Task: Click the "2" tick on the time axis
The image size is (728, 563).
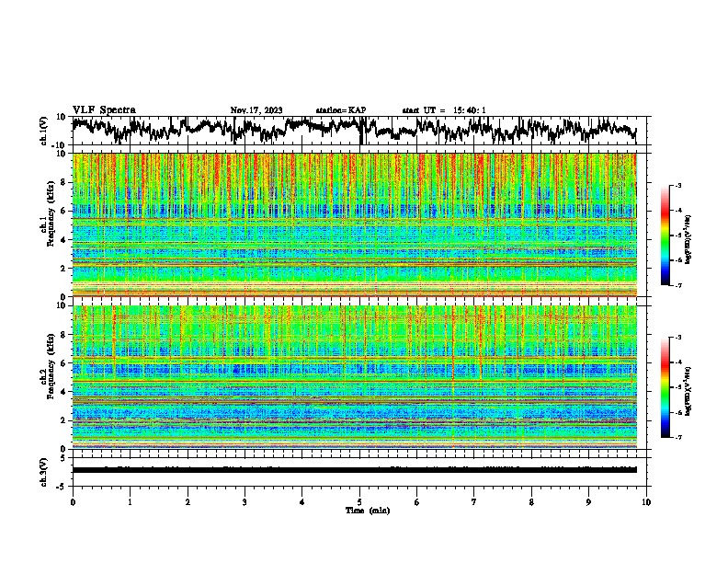Action: 188,502
